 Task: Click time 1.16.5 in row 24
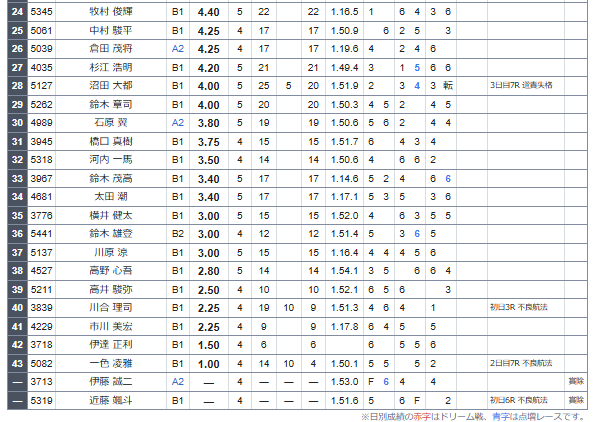pos(345,12)
